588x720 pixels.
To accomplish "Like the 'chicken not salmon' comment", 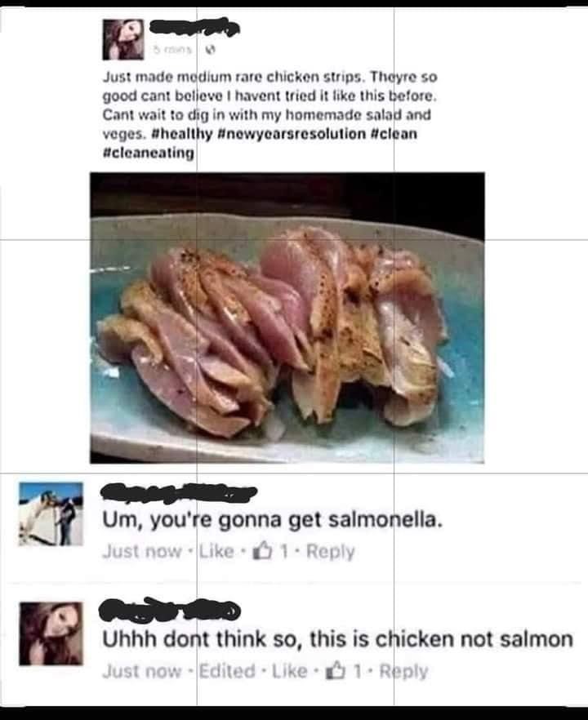I will 289,671.
